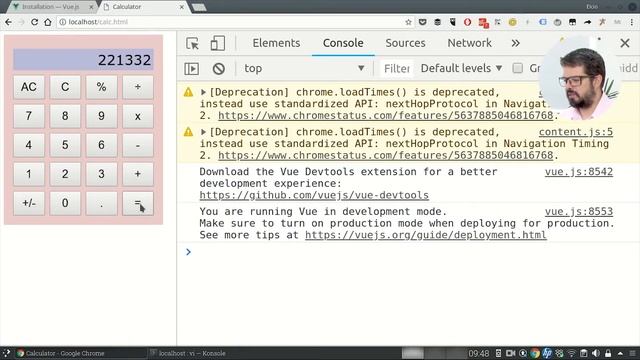This screenshot has width=640, height=360.
Task: Expand the first Deprecation warning message
Action: [203, 92]
